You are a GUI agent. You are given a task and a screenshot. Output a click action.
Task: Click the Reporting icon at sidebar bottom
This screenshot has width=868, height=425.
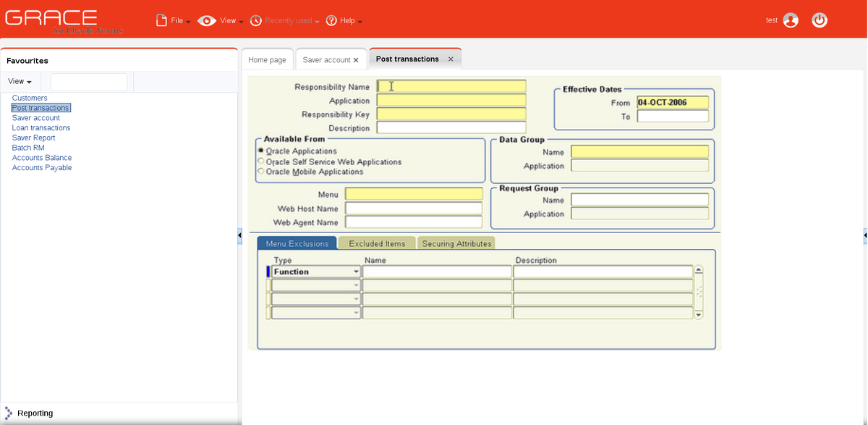point(10,413)
